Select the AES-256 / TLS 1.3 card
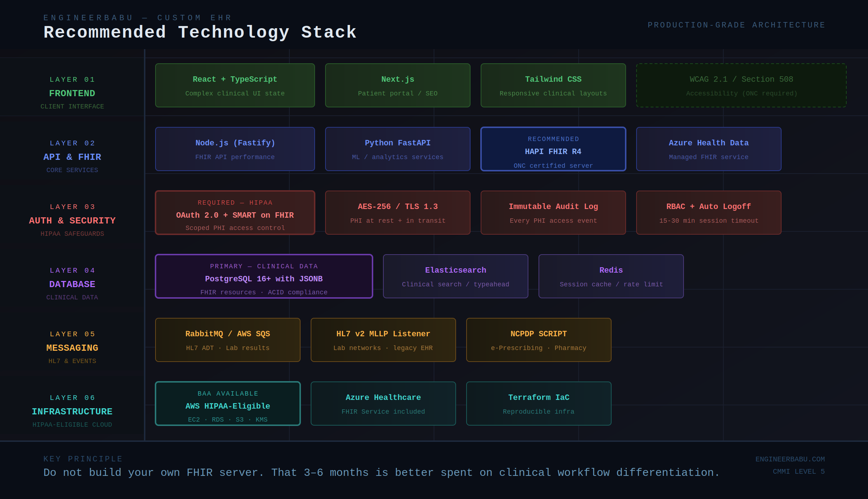Image resolution: width=868 pixels, height=499 pixels. point(398,213)
